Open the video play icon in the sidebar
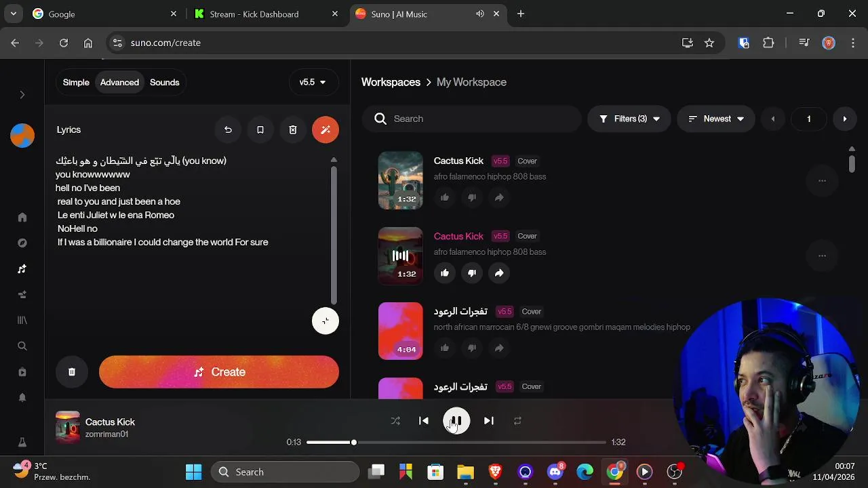This screenshot has height=488, width=868. coord(22,372)
